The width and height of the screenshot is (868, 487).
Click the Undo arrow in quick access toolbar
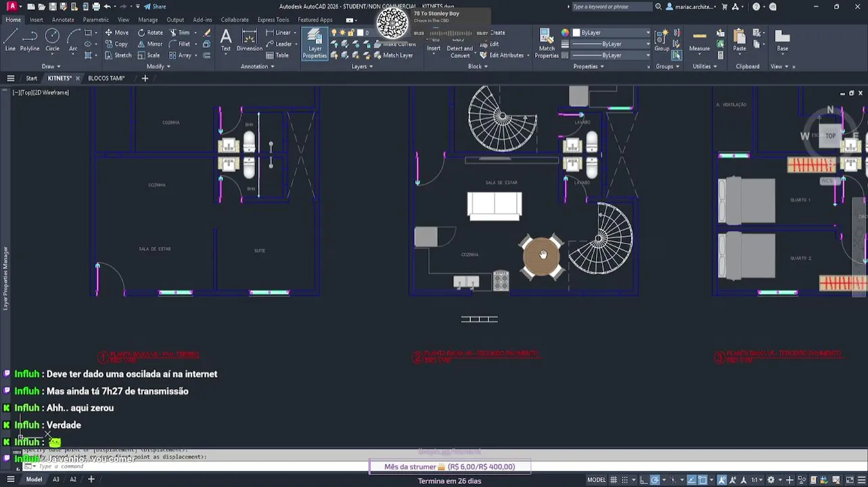(107, 7)
